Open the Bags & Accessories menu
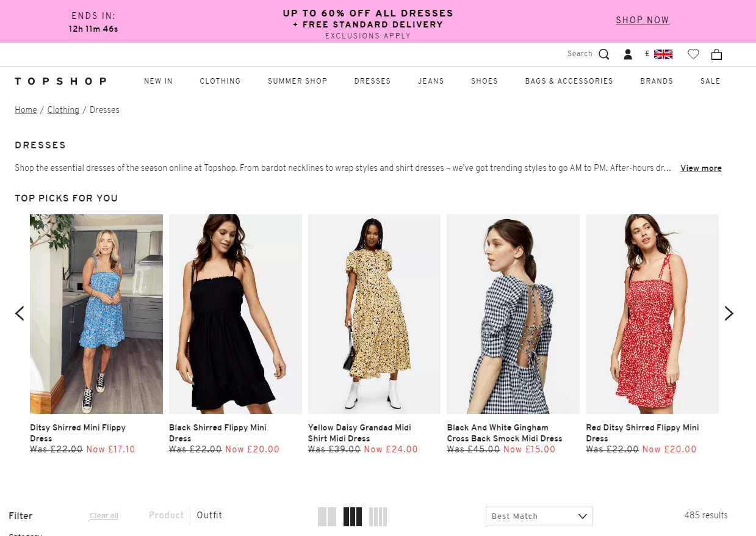 click(569, 81)
